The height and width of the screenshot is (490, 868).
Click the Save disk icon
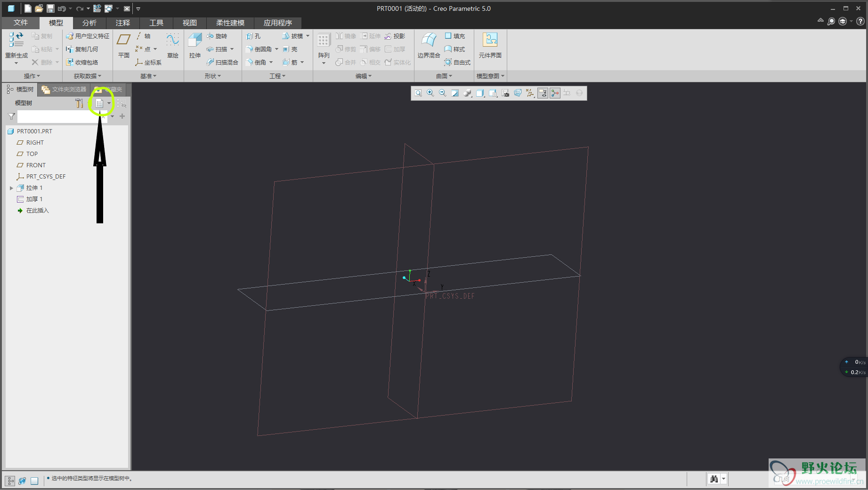point(50,8)
